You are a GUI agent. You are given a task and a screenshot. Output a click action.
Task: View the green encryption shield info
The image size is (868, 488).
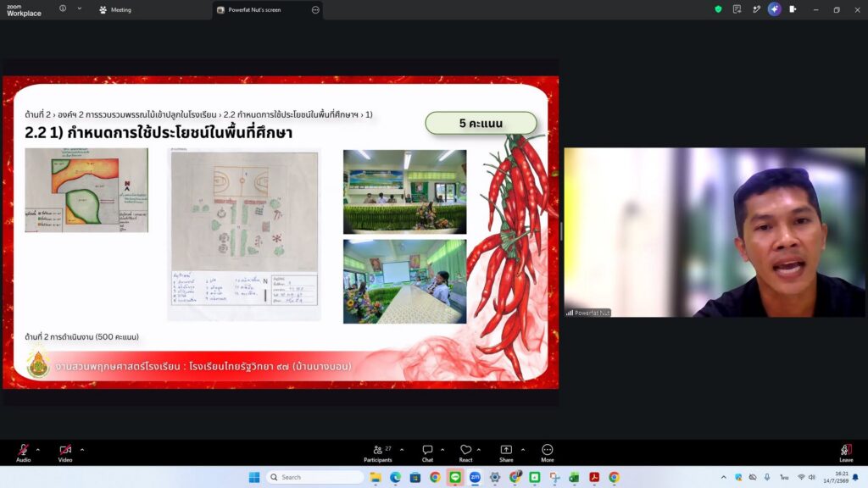718,9
